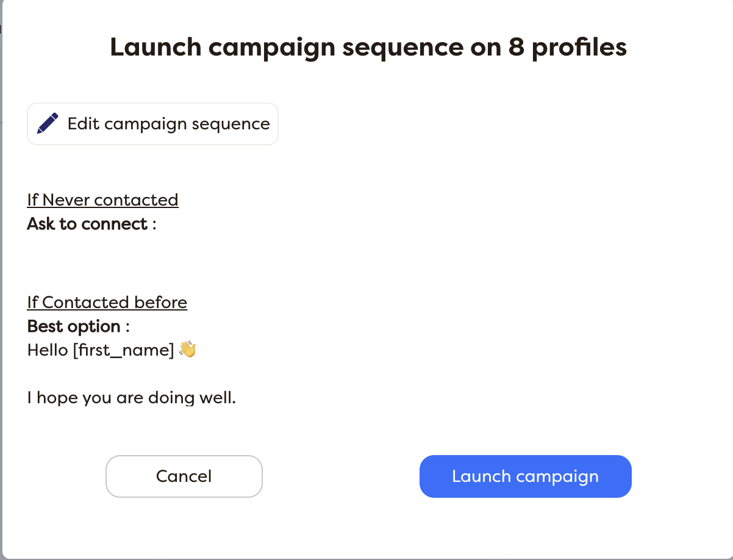
Task: Launch the campaign on 8 profiles
Action: click(x=525, y=476)
